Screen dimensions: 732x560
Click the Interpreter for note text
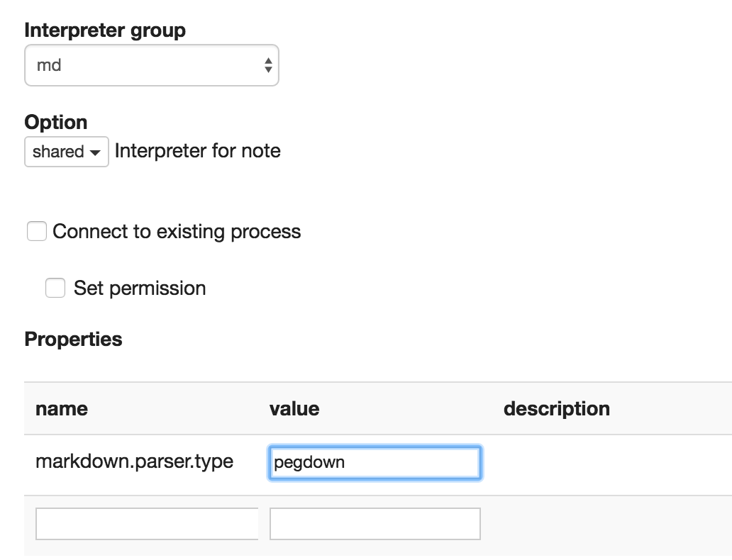(197, 151)
